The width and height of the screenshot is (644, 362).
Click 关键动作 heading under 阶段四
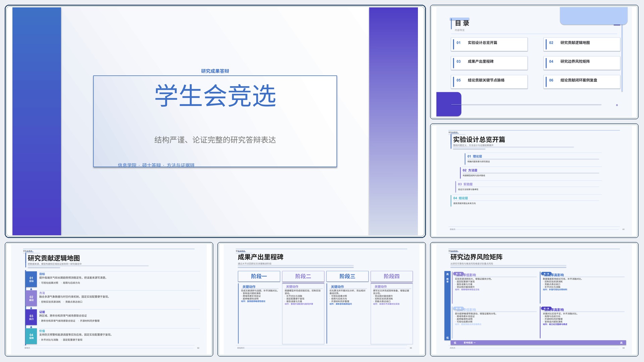pyautogui.click(x=380, y=287)
